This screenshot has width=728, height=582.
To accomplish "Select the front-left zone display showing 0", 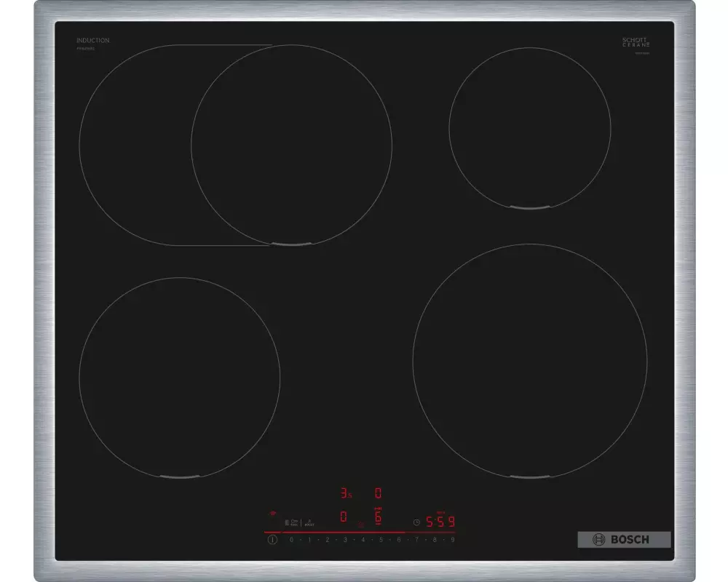I will point(344,517).
